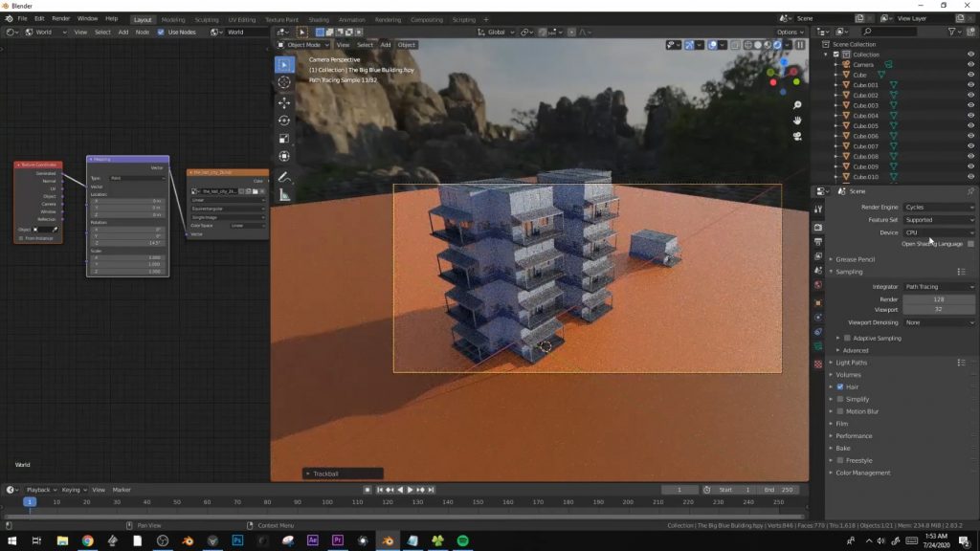
Task: Open the Render Engine dropdown
Action: [939, 207]
